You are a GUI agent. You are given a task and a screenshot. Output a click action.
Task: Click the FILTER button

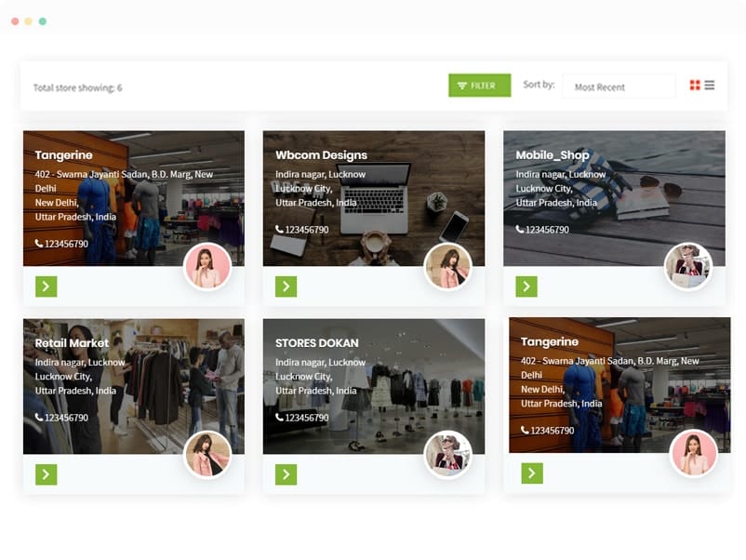[x=479, y=85]
